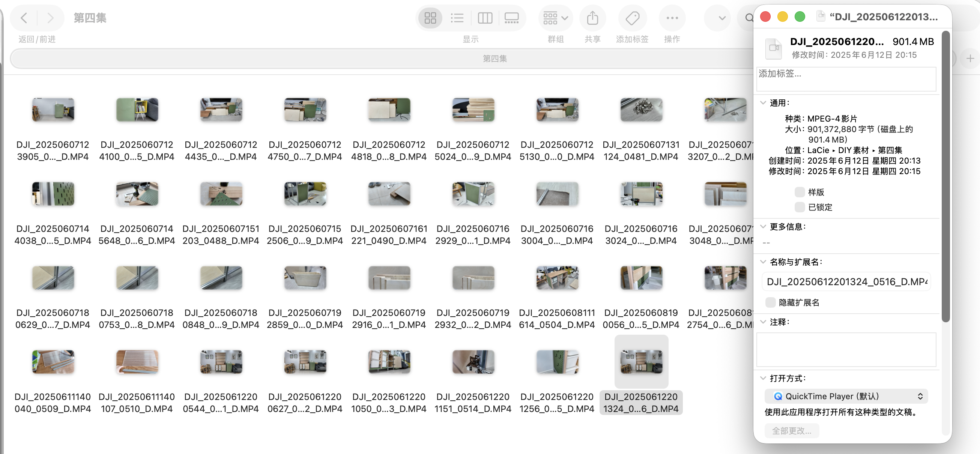Image resolution: width=980 pixels, height=454 pixels.
Task: Add a new tab with plus button
Action: click(970, 59)
